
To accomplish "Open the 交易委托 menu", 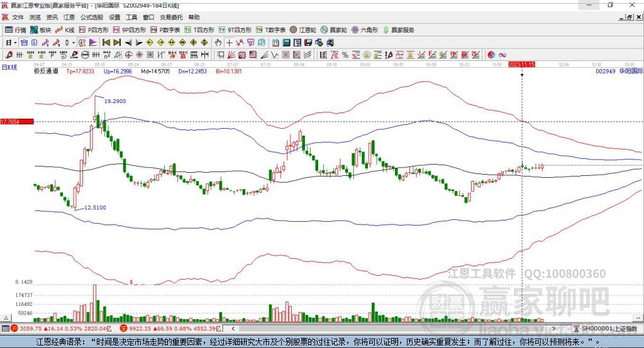I will (x=171, y=17).
